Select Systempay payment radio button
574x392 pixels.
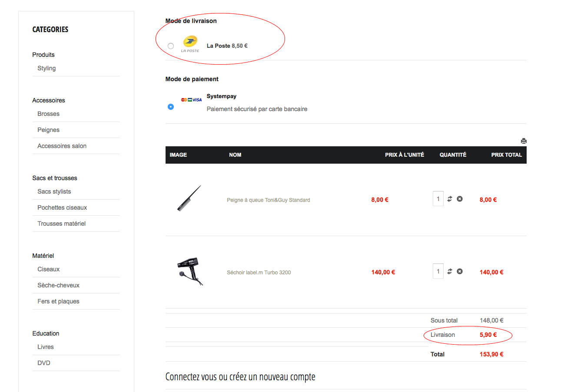click(x=171, y=107)
